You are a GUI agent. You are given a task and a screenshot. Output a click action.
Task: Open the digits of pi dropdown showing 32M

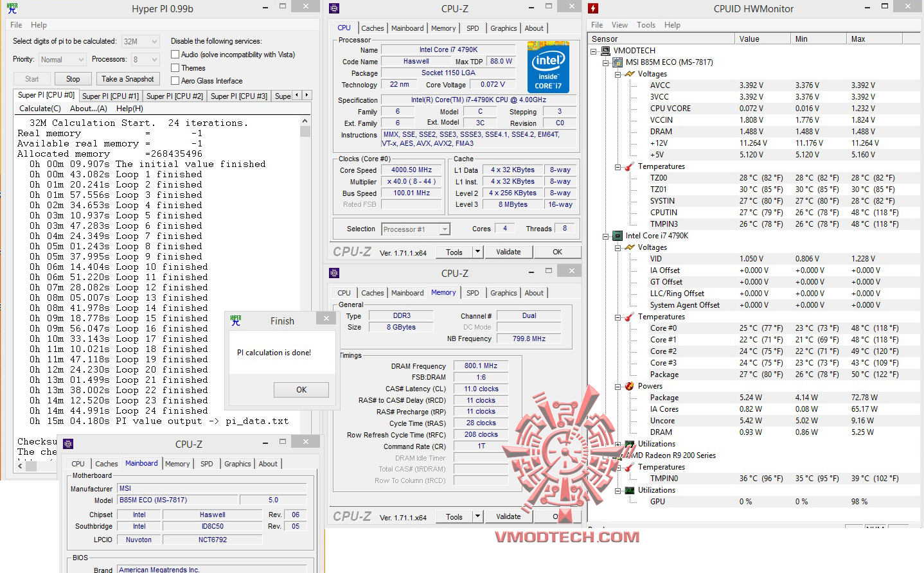141,42
